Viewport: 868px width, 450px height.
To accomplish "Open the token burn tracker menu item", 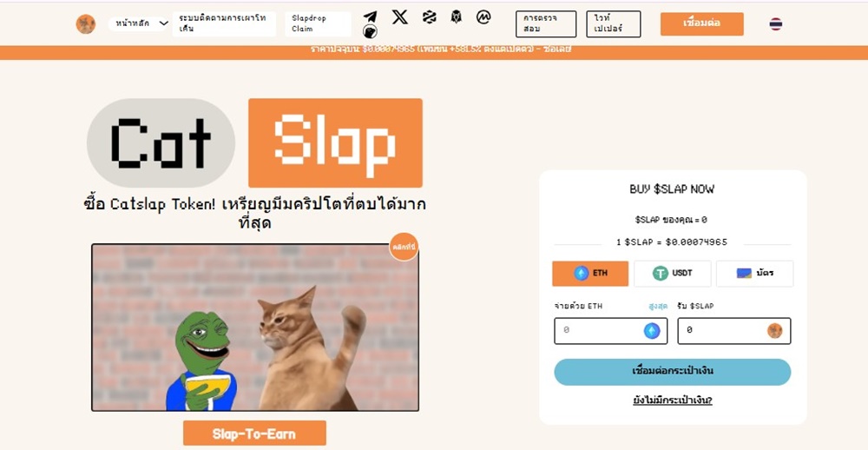I will 224,23.
